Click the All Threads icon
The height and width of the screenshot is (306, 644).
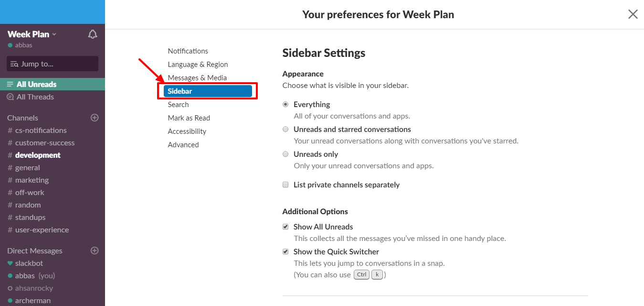[x=10, y=97]
